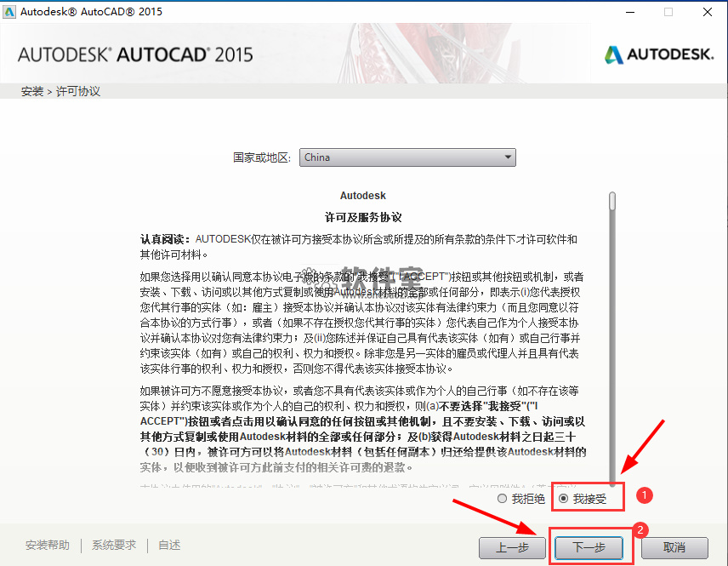This screenshot has width=728, height=566.
Task: Click the 下一步 button
Action: (x=589, y=547)
